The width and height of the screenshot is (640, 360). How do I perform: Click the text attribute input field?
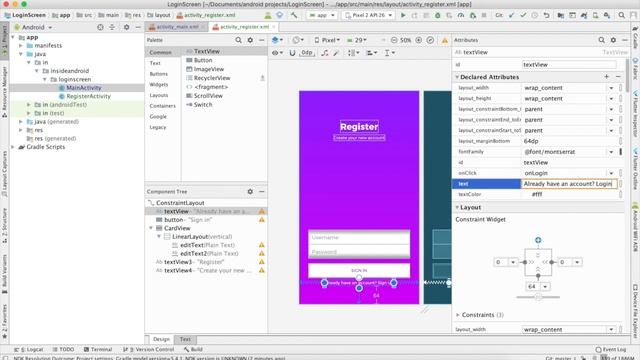click(x=569, y=184)
